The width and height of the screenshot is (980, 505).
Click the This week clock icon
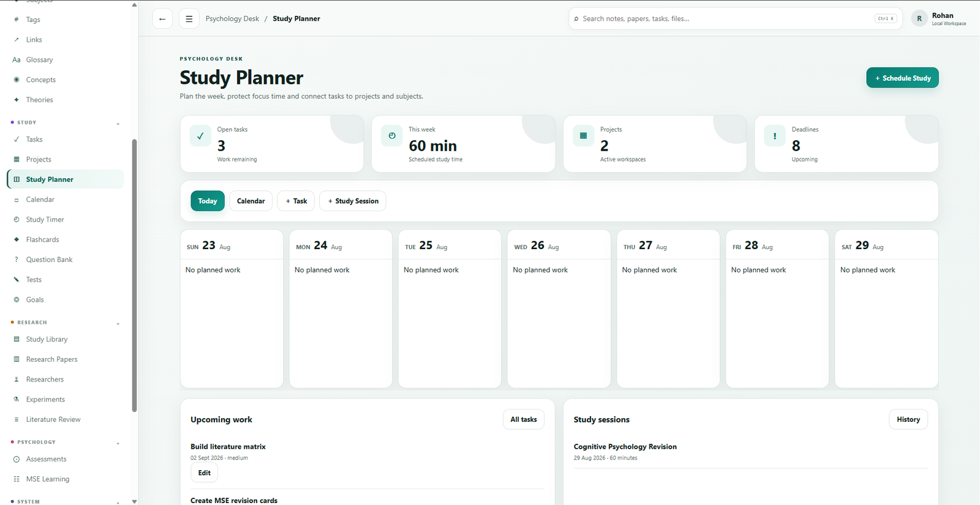(x=392, y=136)
